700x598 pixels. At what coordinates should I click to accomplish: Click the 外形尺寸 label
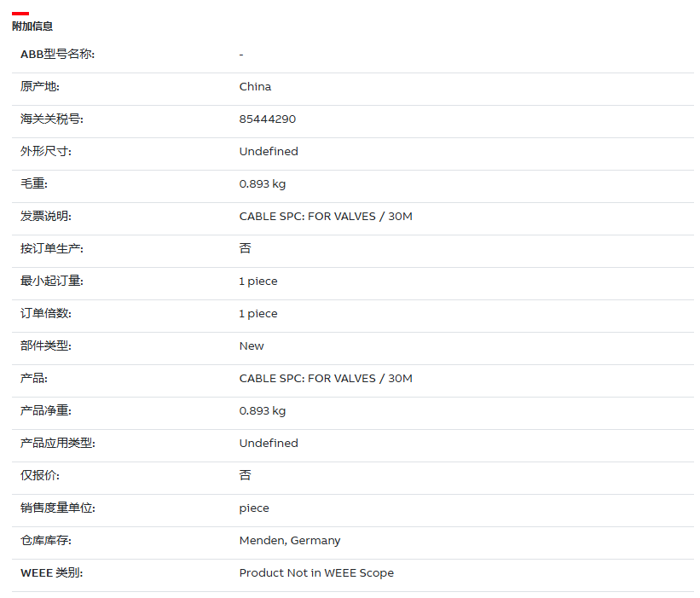46,151
